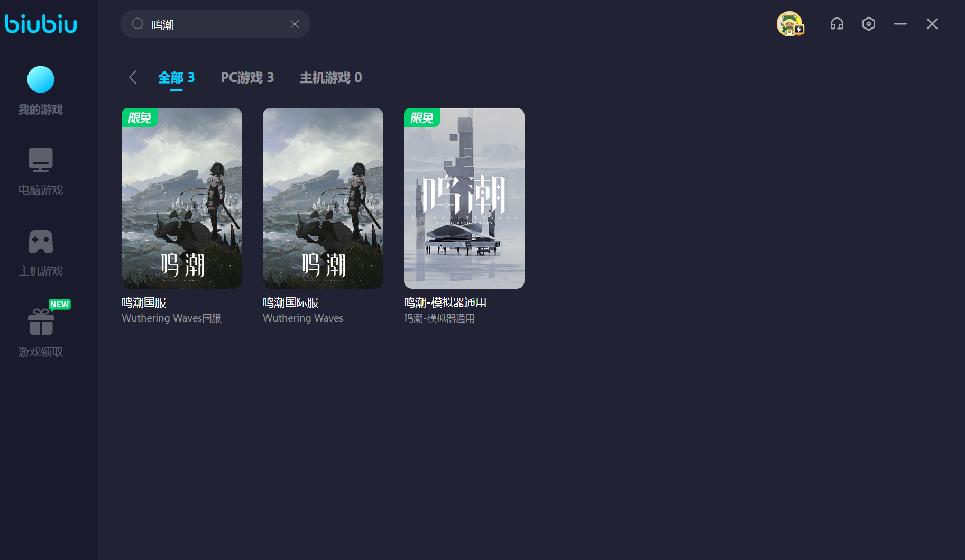Open PC games (电脑游戏) sidebar section
This screenshot has height=560, width=965.
pyautogui.click(x=41, y=171)
